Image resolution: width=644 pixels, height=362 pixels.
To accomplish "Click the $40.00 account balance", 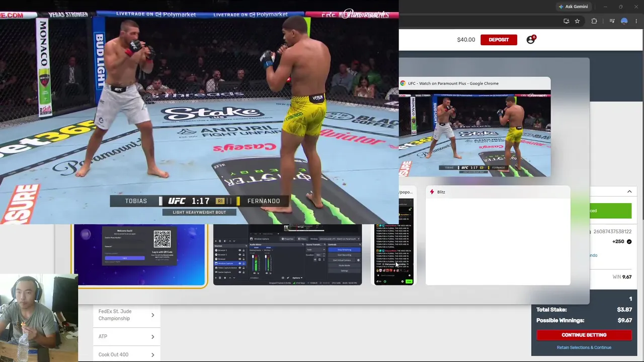I will [x=466, y=40].
